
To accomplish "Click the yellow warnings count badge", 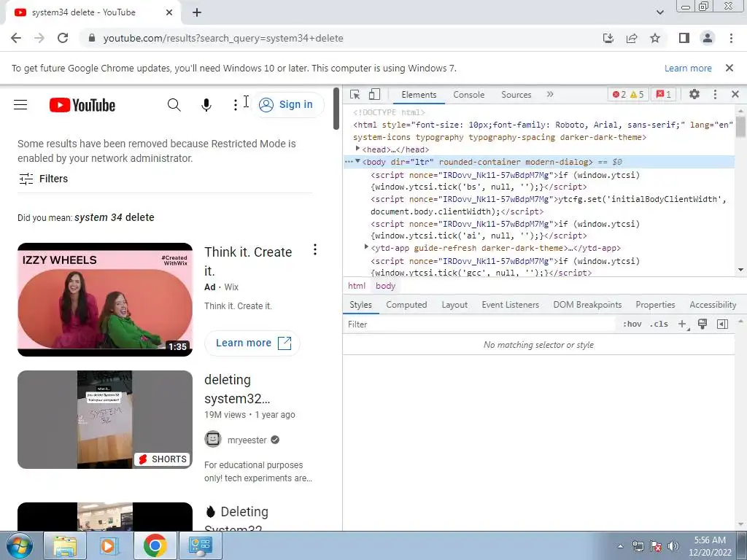I will click(637, 94).
